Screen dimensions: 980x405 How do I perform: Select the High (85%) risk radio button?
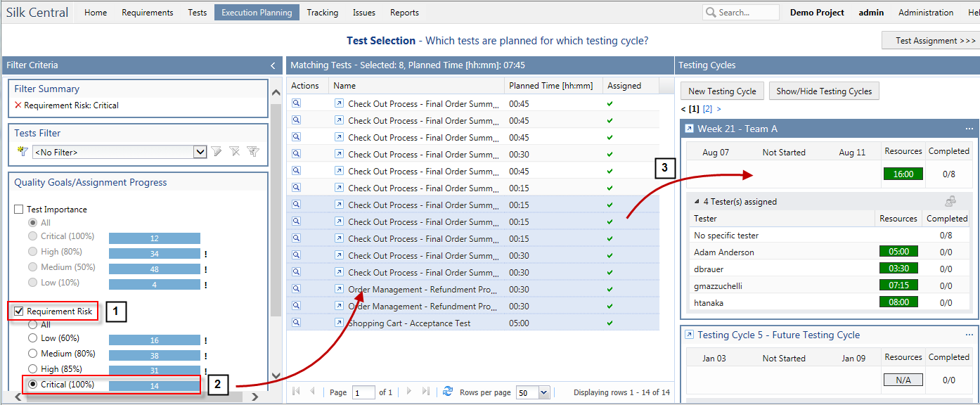point(32,369)
